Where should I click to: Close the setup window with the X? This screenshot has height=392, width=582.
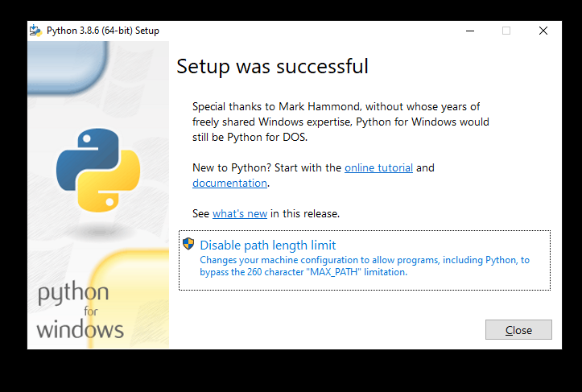[543, 31]
